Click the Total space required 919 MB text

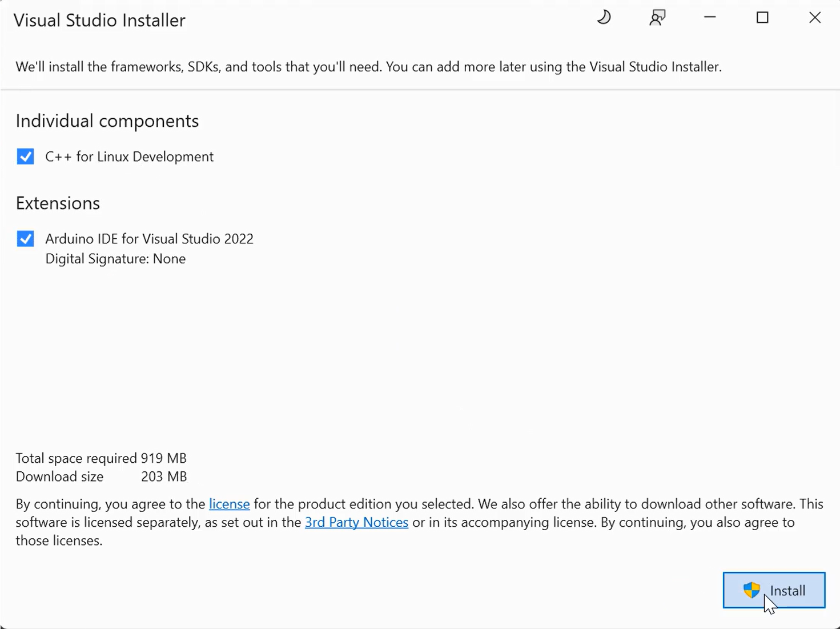pos(101,458)
